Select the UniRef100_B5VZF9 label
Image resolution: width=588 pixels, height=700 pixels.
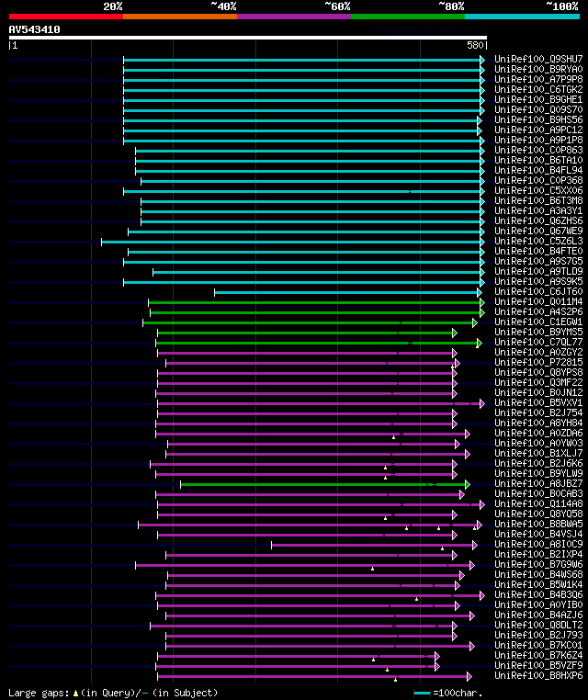point(538,666)
